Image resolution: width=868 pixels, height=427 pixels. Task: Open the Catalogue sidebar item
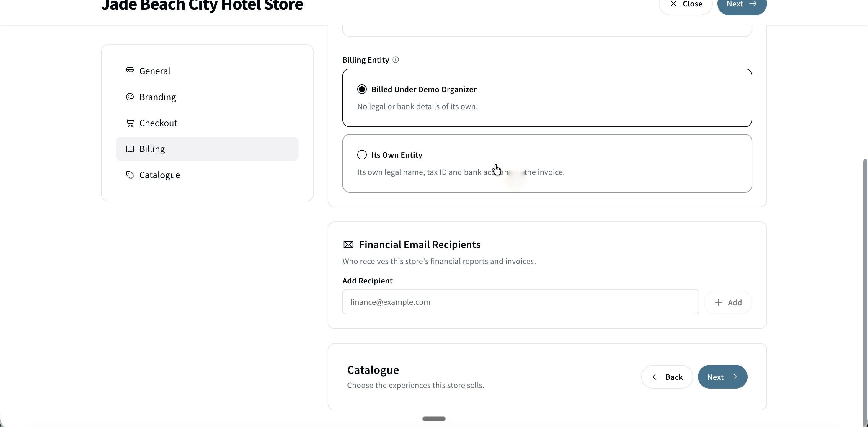coord(207,175)
